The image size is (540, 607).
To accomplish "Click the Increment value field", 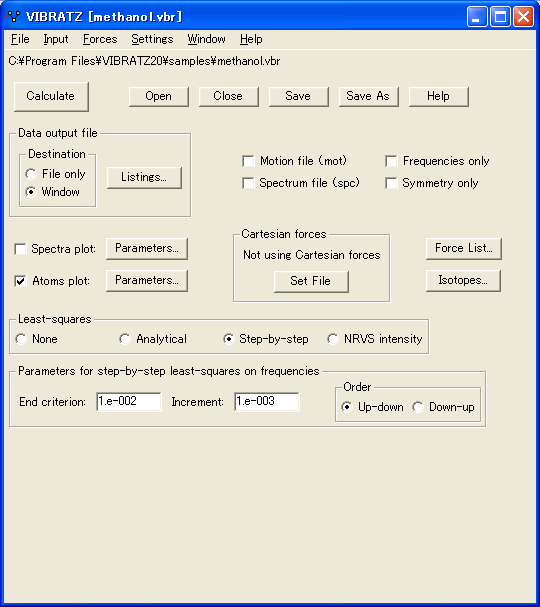I will point(266,401).
